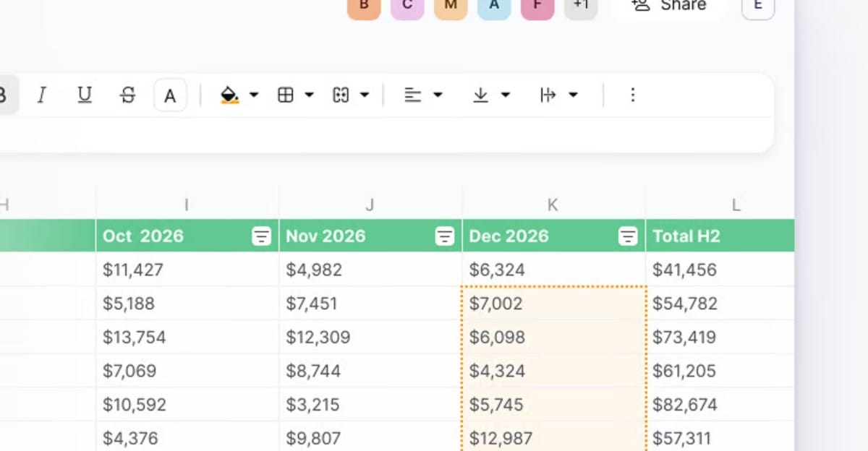Click the Share button
This screenshot has height=451, width=868.
pyautogui.click(x=669, y=6)
